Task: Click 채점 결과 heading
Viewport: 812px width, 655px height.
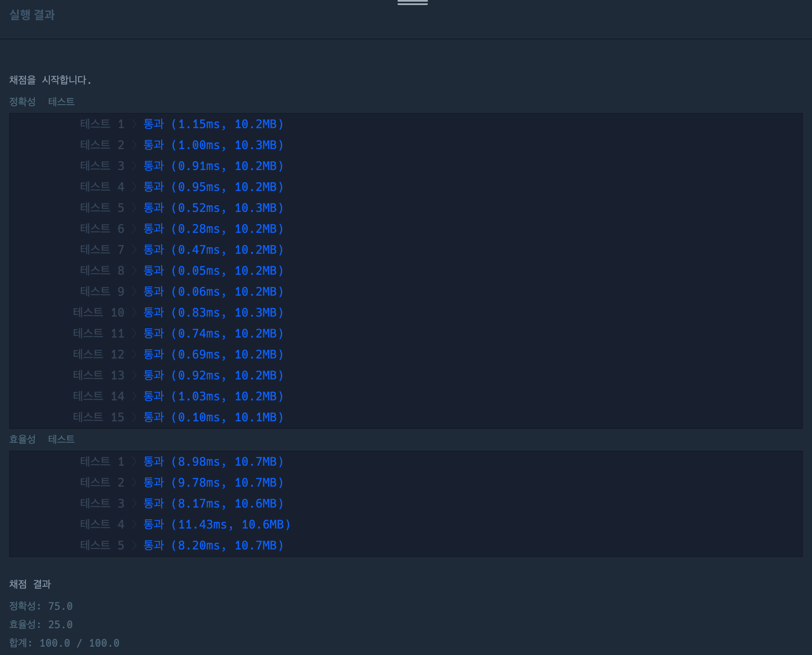Action: click(30, 584)
